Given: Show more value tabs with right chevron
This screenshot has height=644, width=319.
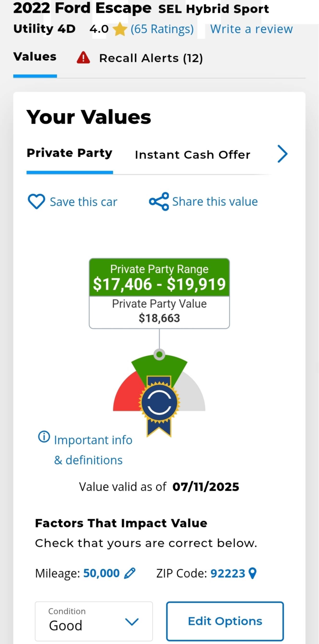Looking at the screenshot, I should point(282,154).
